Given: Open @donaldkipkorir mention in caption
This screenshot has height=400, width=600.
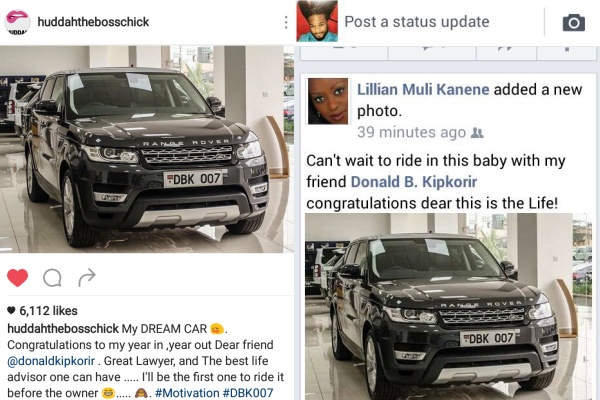Looking at the screenshot, I should (51, 361).
